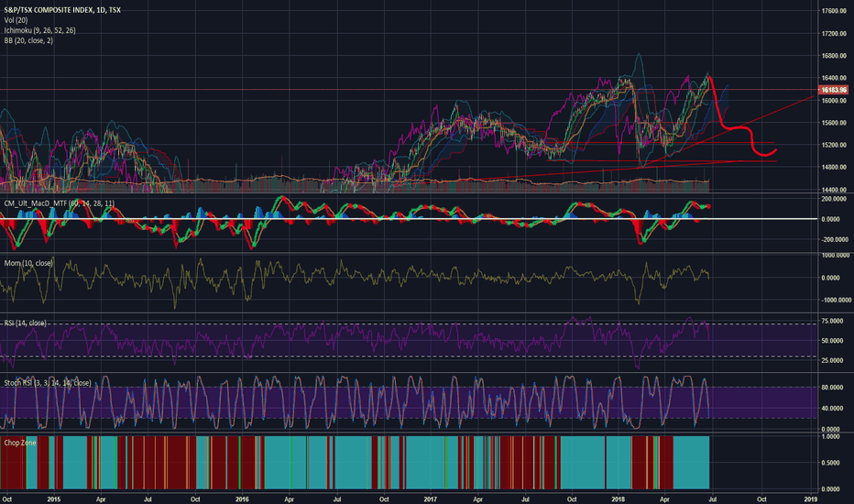Select the Vol (20) indicator label

coord(16,20)
